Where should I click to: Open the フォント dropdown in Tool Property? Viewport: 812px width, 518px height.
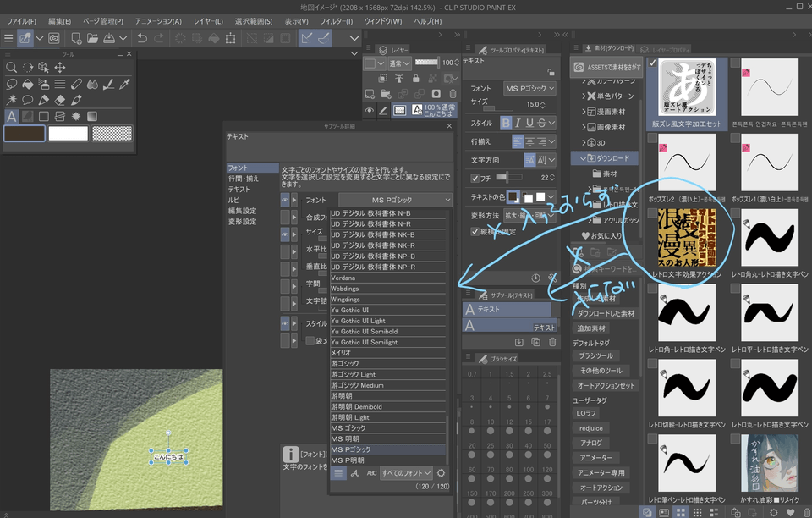click(x=529, y=88)
